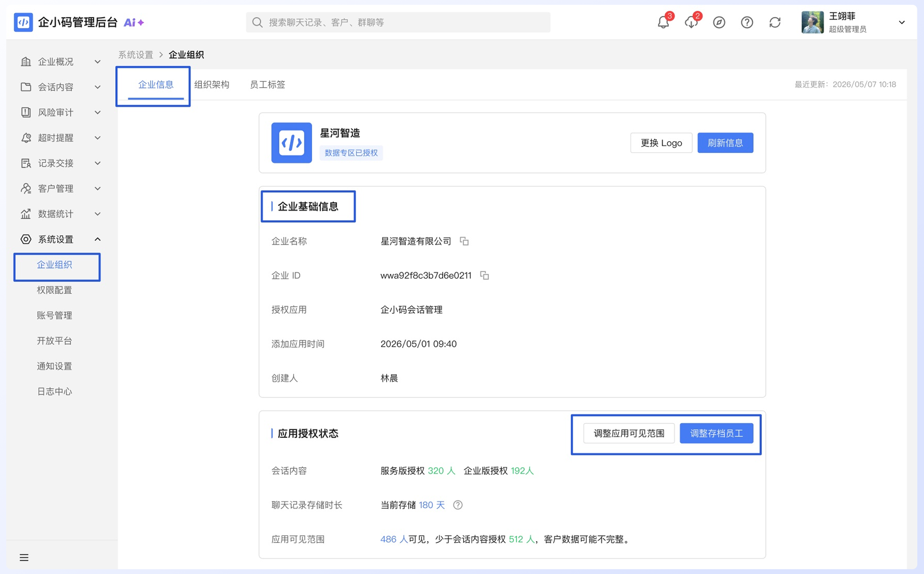
Task: Click the Ai badge next to title
Action: tap(134, 22)
